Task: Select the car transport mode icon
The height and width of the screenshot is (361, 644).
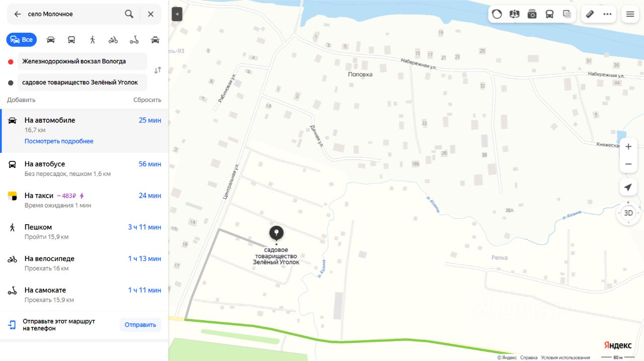Action: [x=51, y=40]
